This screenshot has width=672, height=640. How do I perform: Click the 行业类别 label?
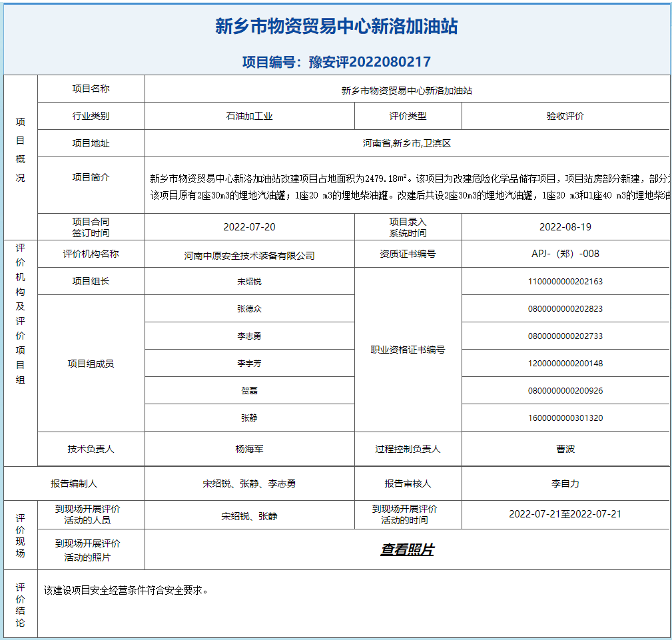point(91,116)
